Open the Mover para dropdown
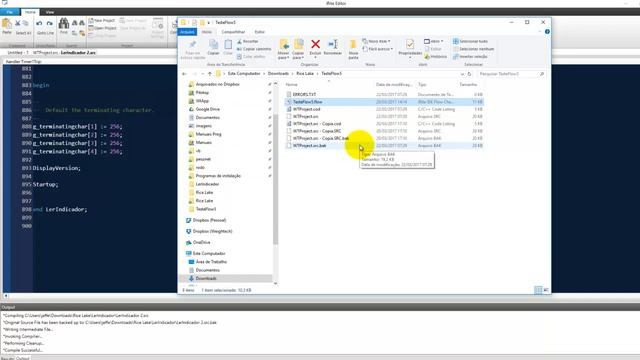Image resolution: width=640 pixels, height=360 pixels. [x=283, y=49]
